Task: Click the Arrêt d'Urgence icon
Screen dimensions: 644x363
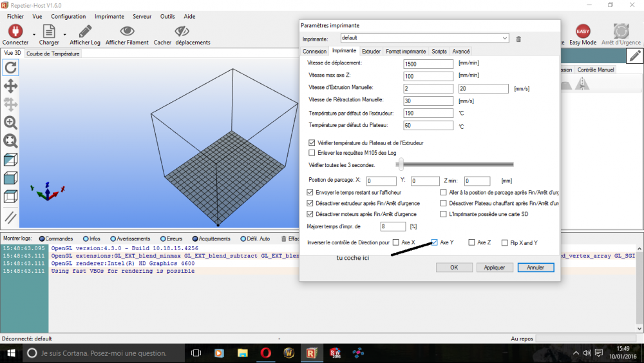Action: (x=621, y=31)
